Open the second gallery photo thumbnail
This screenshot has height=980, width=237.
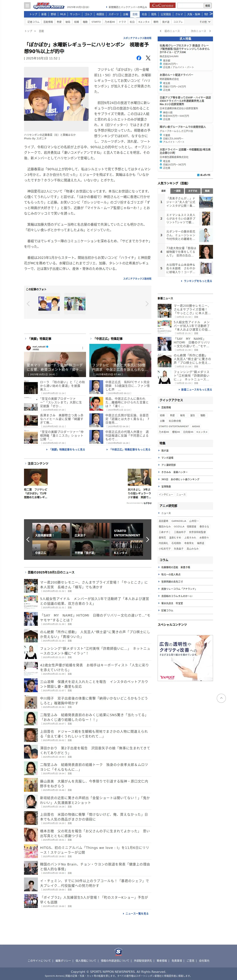pos(75,303)
